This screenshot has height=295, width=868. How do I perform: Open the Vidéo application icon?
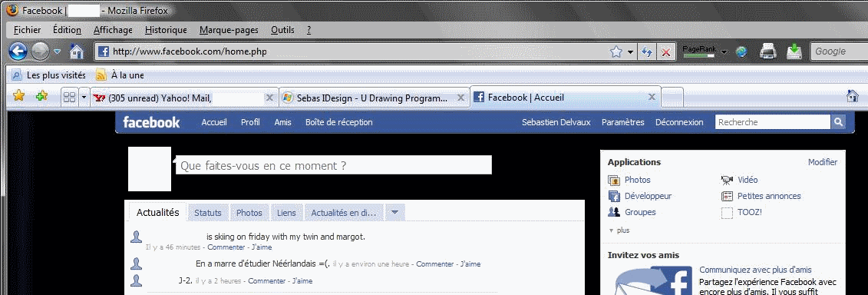pyautogui.click(x=727, y=180)
